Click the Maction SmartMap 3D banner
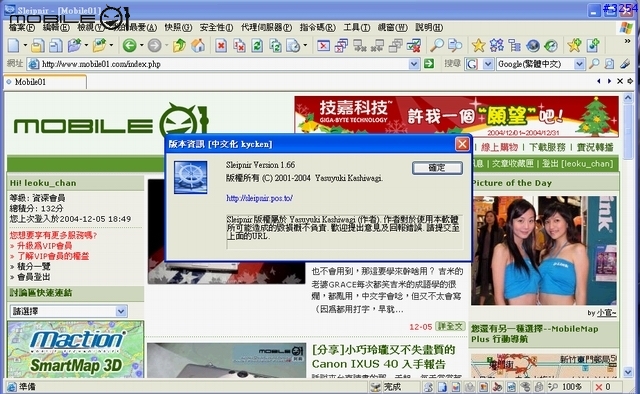 [x=76, y=349]
